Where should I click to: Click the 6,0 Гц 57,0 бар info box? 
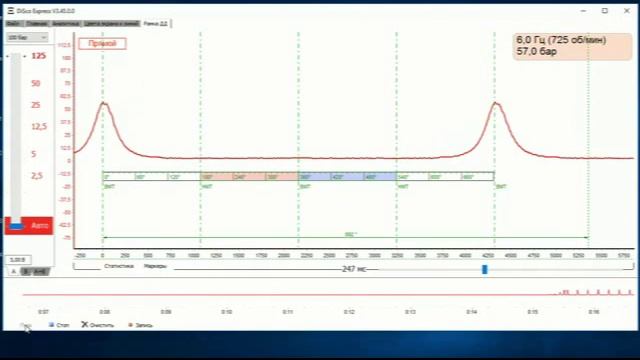(x=572, y=46)
